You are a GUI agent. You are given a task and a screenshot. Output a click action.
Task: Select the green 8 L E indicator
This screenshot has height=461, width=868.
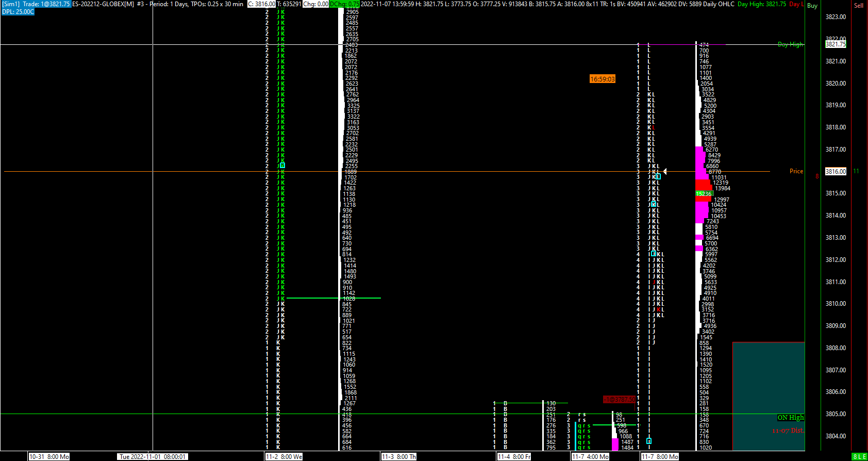click(x=860, y=457)
